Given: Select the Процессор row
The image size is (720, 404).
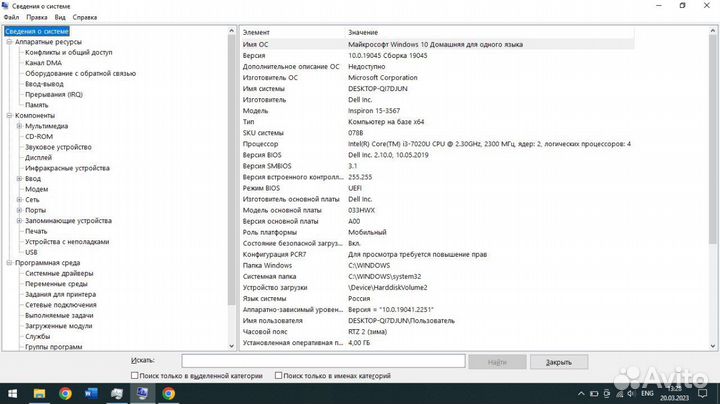Looking at the screenshot, I should click(437, 144).
